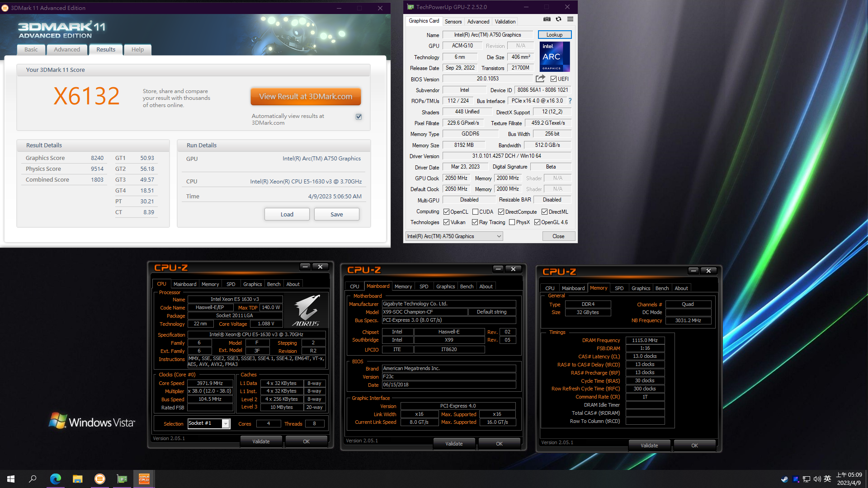This screenshot has height=488, width=868.
Task: Toggle the CUDA checkbox
Action: click(475, 211)
